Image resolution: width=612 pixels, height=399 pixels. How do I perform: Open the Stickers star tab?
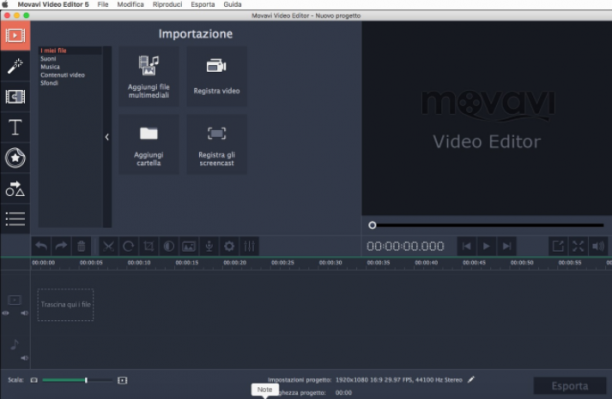pos(15,158)
